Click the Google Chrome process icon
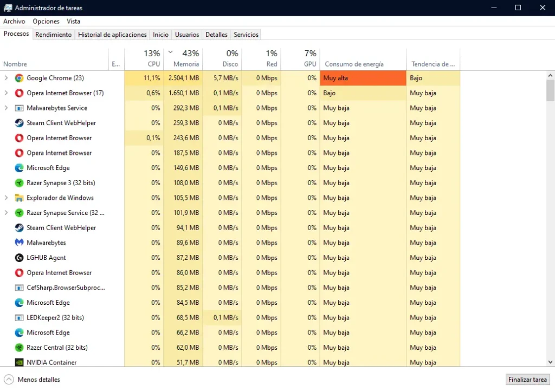The height and width of the screenshot is (392, 555). 19,77
